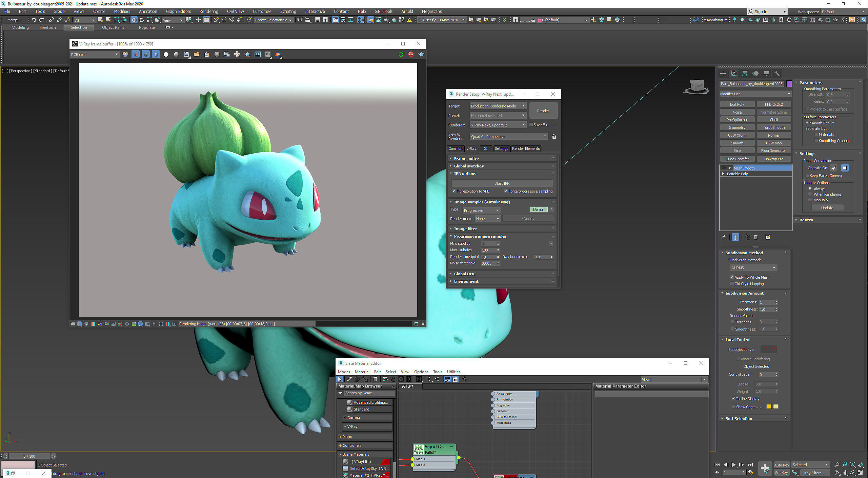The width and height of the screenshot is (868, 478).
Task: Toggle Apply To Whole Mesh checkbox
Action: (x=732, y=277)
